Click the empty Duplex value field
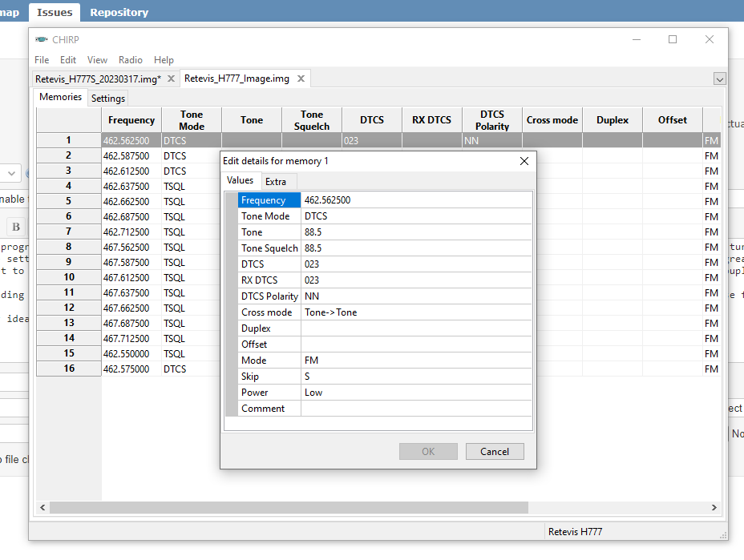744x560 pixels. tap(416, 328)
